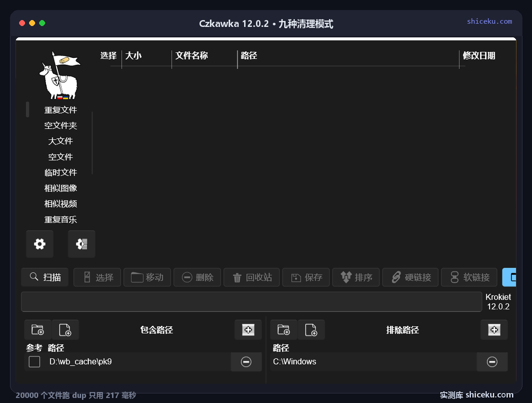Click the 排除路径 heading
This screenshot has width=532, height=403.
pos(403,330)
